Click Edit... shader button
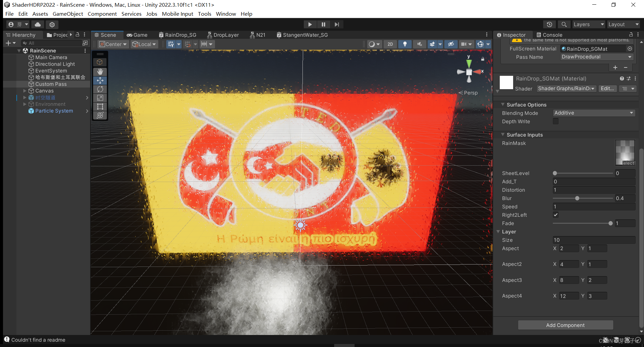This screenshot has height=347, width=644. 607,89
